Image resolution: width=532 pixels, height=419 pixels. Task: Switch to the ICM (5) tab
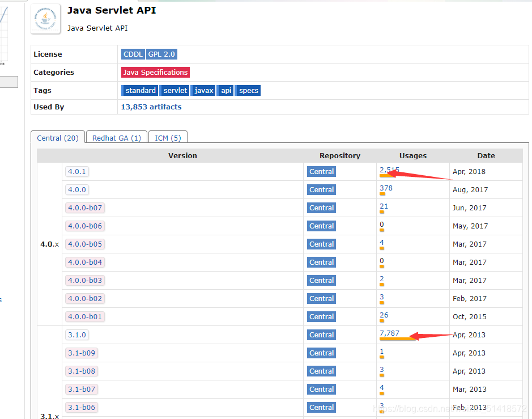point(168,138)
